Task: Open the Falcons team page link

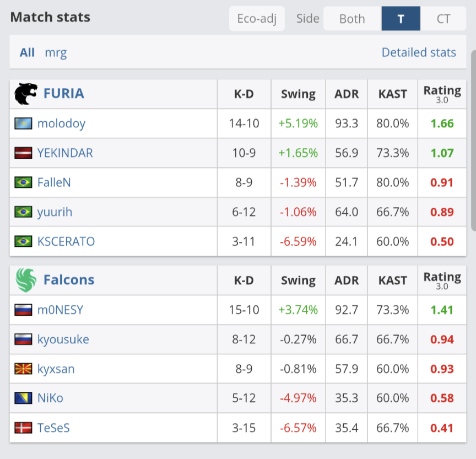Action: (x=69, y=279)
